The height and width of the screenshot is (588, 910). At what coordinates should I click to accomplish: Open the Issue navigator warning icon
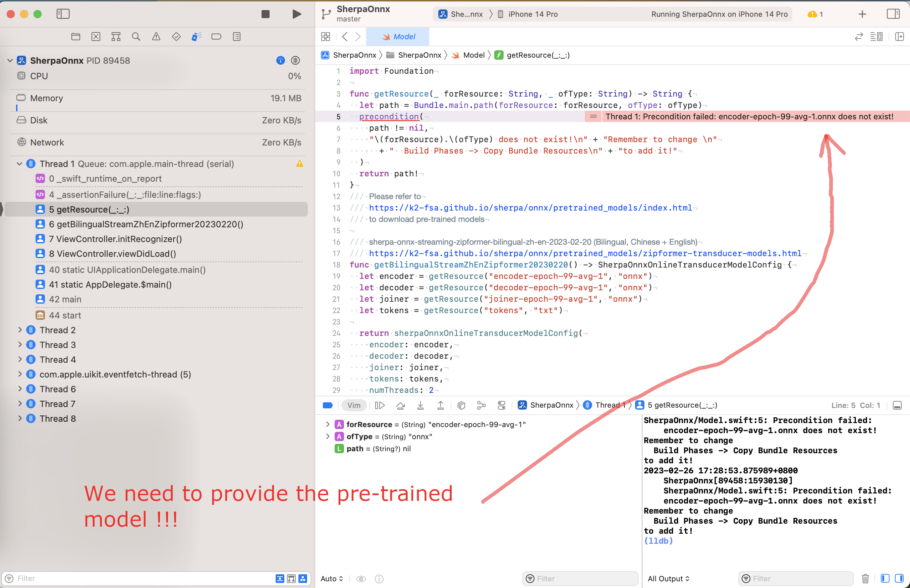[156, 37]
